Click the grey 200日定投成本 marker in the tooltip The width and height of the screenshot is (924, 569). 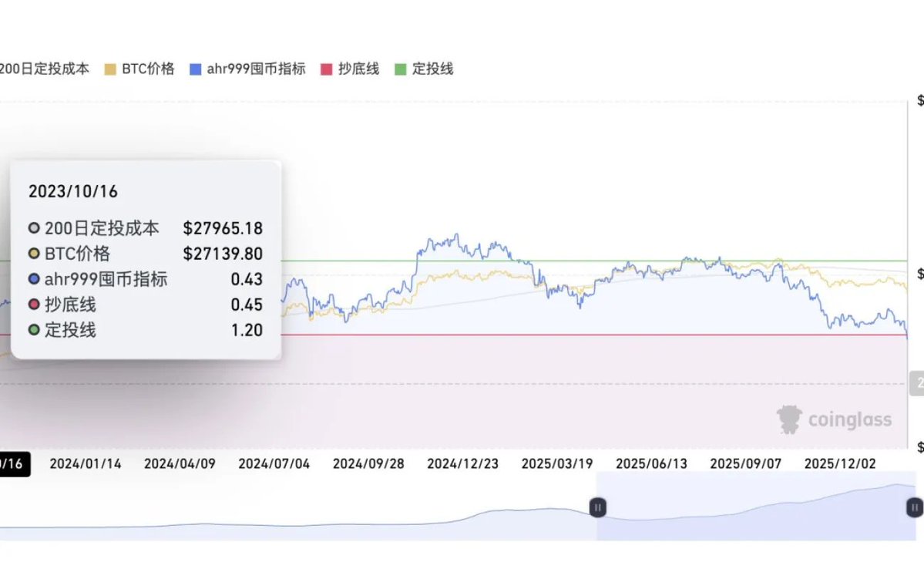[34, 228]
